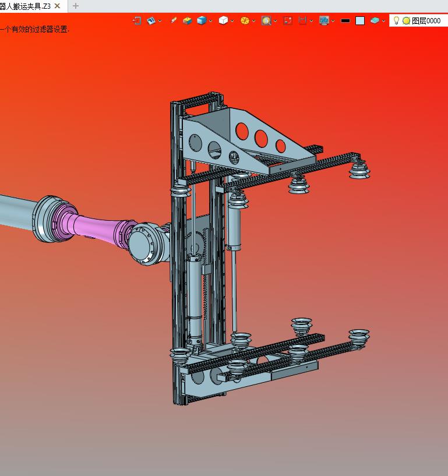Click the light blue face color swatch

pyautogui.click(x=360, y=20)
